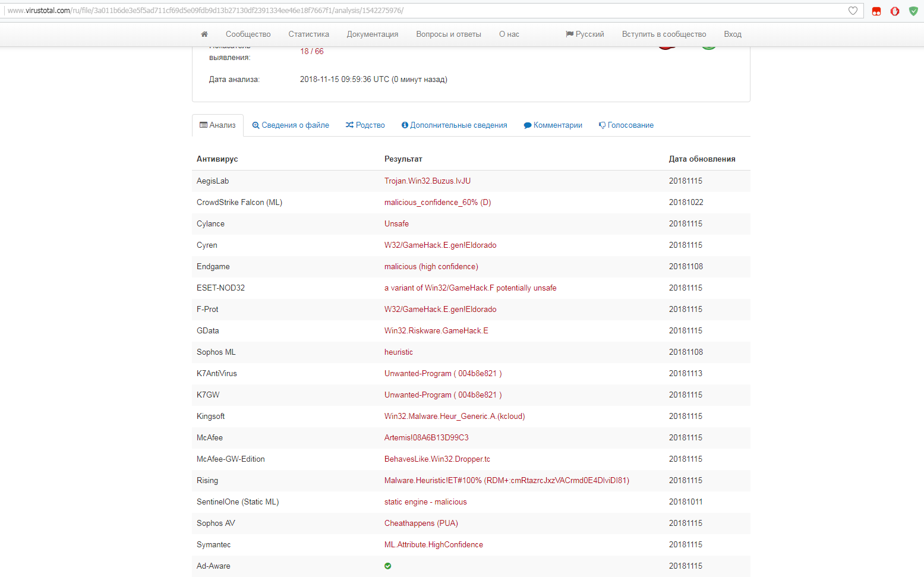Screen dimensions: 924x577
Task: Click result BehavesLike.Win32.Dropper.tc
Action: [x=437, y=459]
